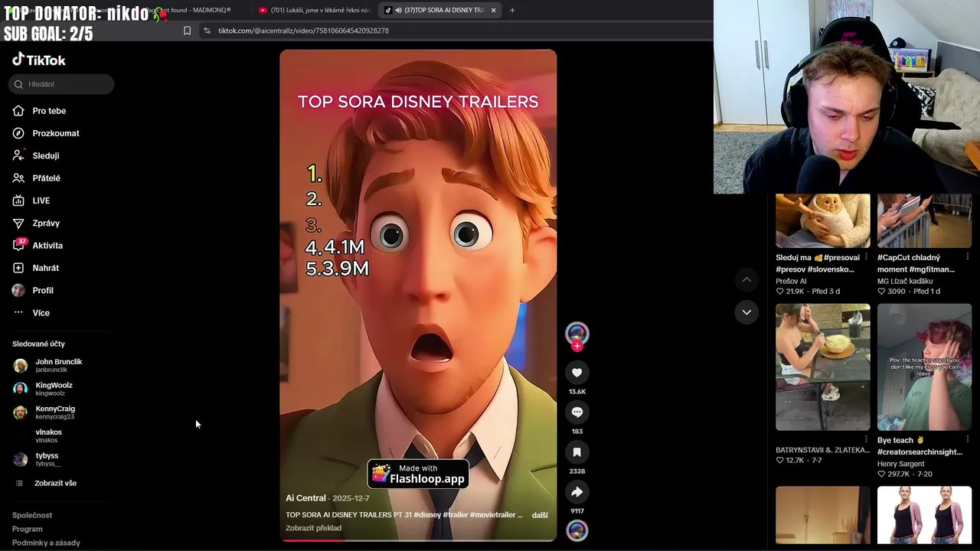Viewport: 980px width, 551px height.
Task: Click the Aktivita notification icon
Action: pos(18,245)
